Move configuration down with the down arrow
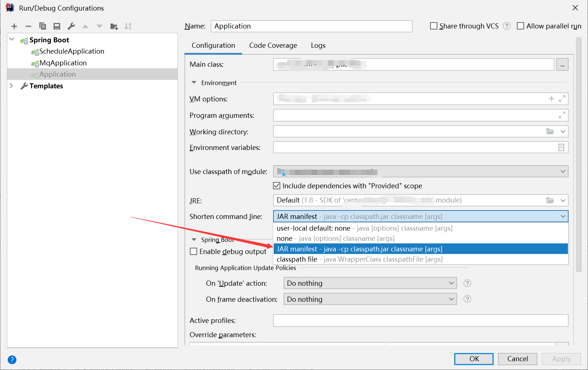Screen dimensions: 588x370 coord(100,26)
